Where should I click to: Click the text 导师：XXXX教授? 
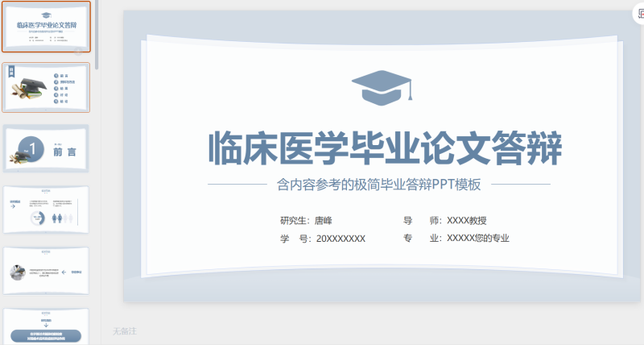[445, 220]
